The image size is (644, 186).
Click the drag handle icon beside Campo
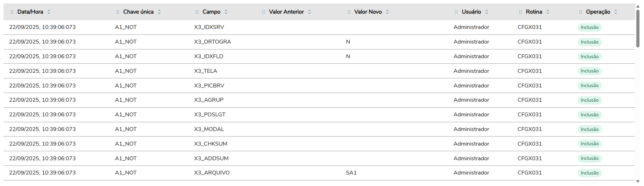[x=197, y=12]
